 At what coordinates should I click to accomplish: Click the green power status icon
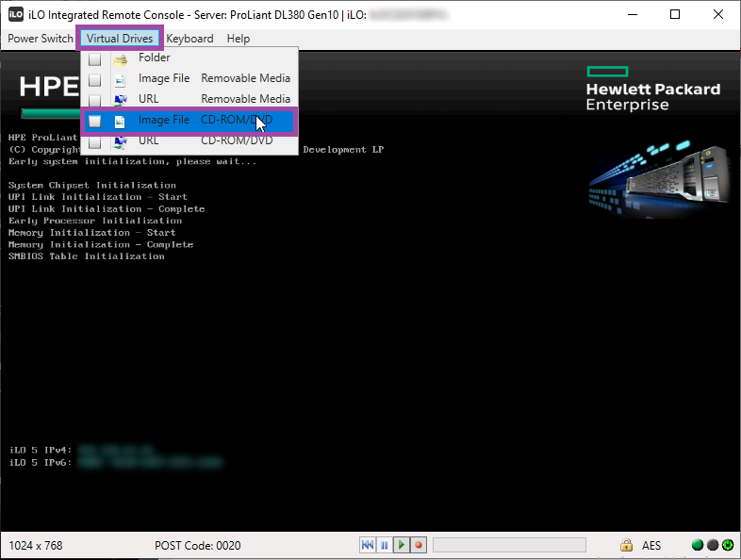pyautogui.click(x=727, y=545)
